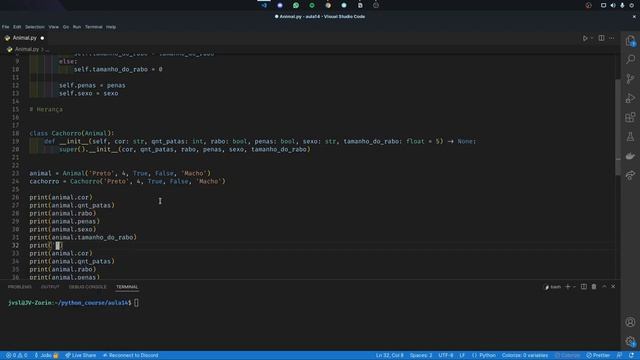Open errors and warnings status item
This screenshot has width=640, height=360.
point(17,356)
